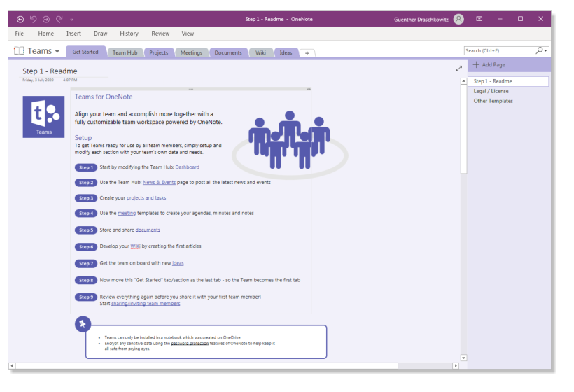Viewport: 574px width, 392px height.
Task: Select the Get Started section tab
Action: tap(85, 52)
